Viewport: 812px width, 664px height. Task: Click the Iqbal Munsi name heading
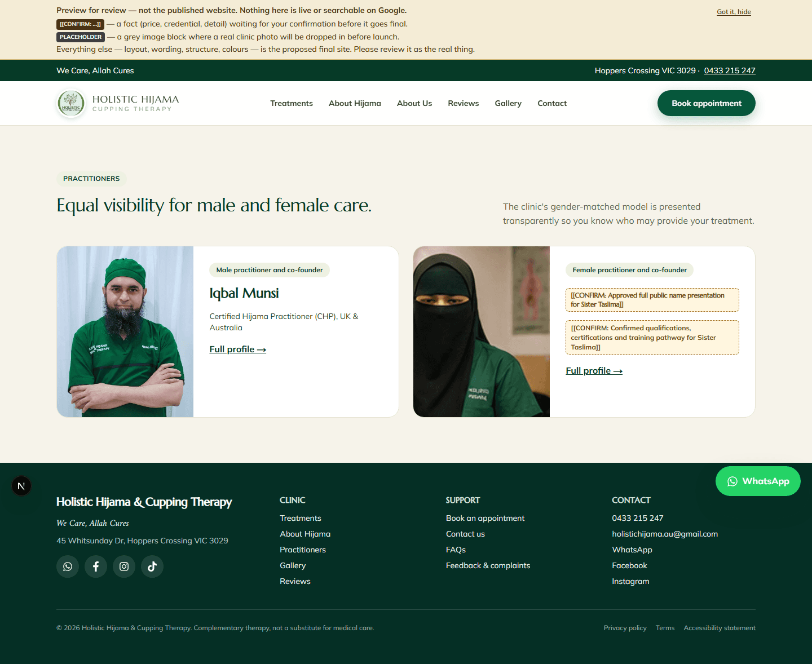(244, 293)
